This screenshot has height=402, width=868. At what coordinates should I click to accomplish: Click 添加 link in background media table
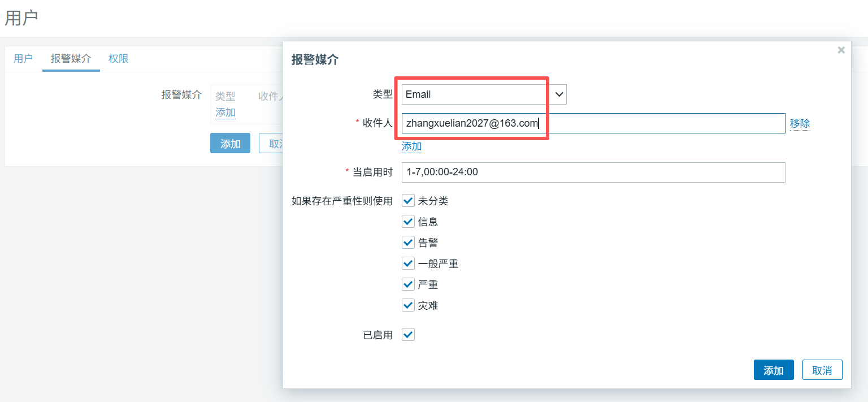pos(225,112)
